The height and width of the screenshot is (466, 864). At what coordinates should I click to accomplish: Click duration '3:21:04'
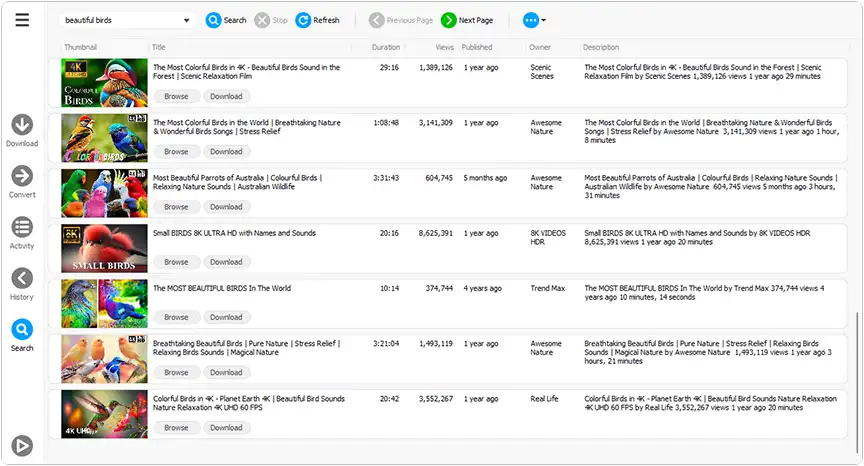point(386,343)
